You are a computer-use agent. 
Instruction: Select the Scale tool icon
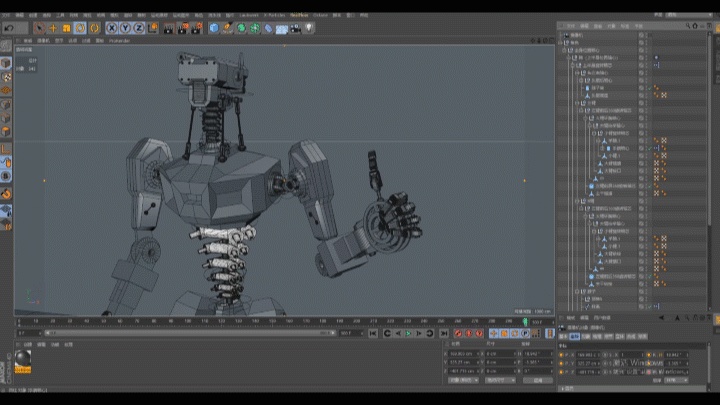click(x=66, y=28)
